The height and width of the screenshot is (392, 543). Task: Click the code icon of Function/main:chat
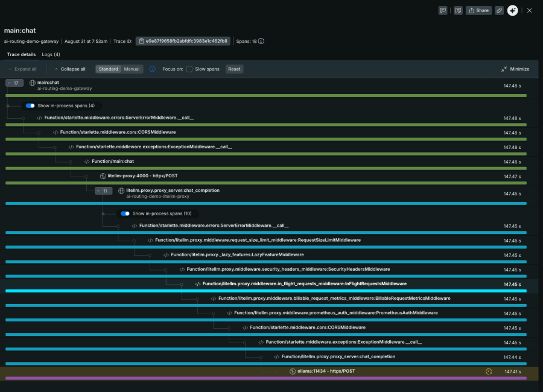[x=87, y=162]
